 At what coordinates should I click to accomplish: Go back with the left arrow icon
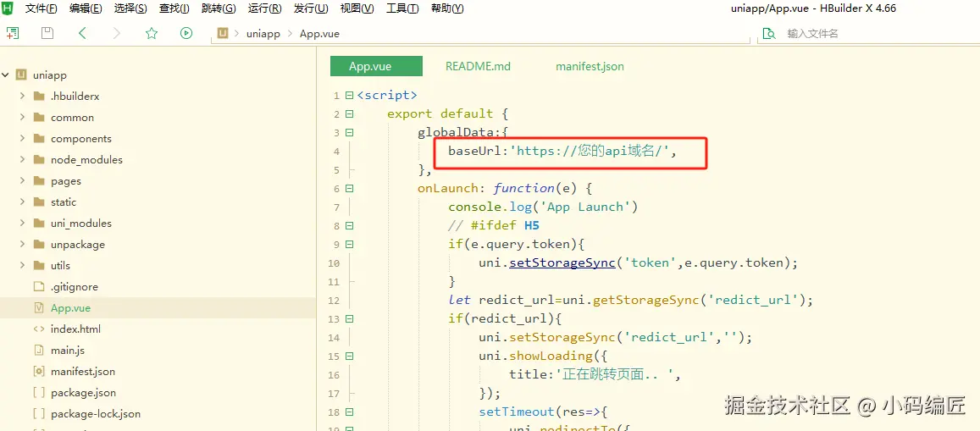click(82, 33)
